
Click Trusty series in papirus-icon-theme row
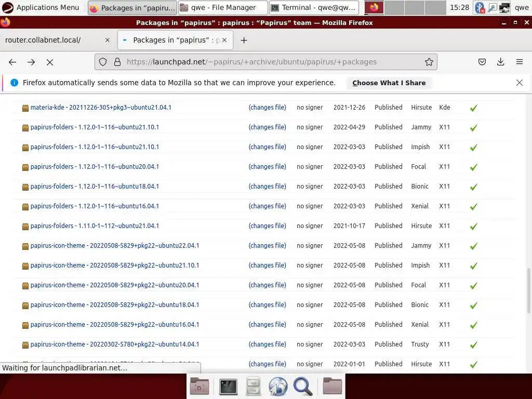[420, 344]
